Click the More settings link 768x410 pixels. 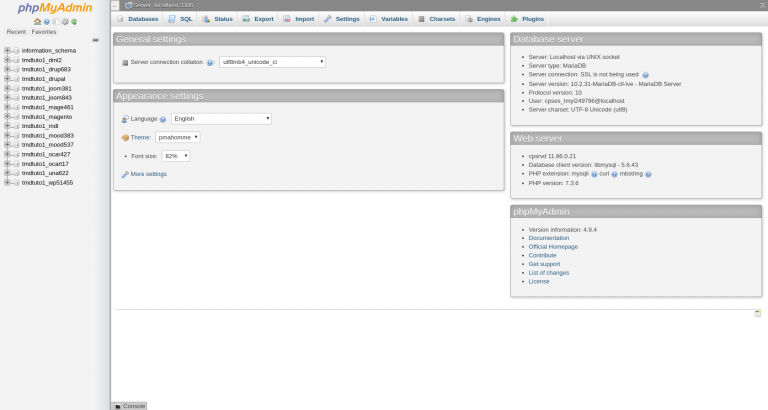click(x=148, y=174)
